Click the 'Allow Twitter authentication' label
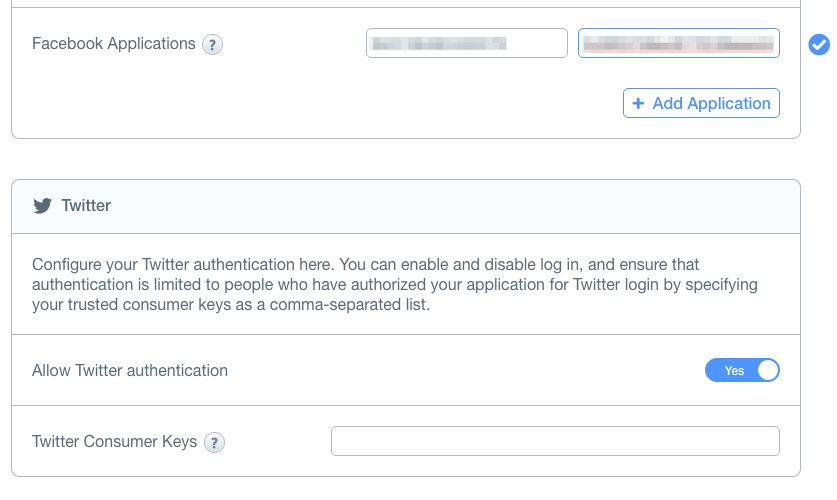837x500 pixels. (x=130, y=370)
